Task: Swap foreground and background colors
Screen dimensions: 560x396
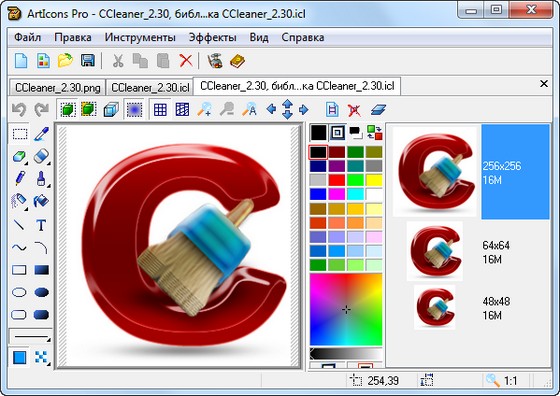Action: tap(375, 132)
